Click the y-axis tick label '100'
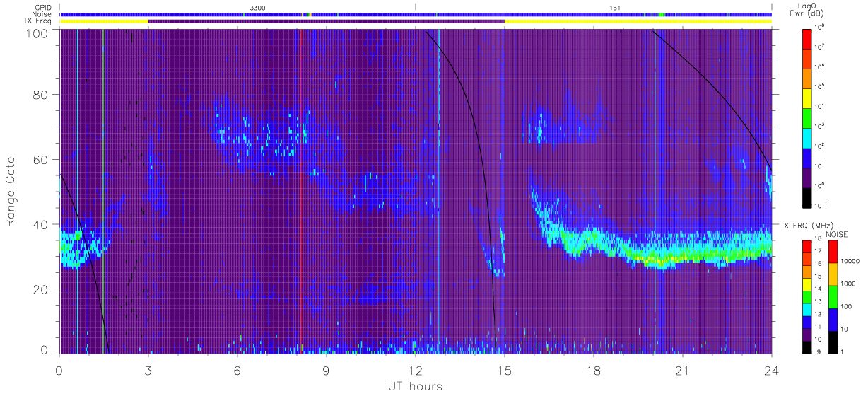 pos(37,33)
